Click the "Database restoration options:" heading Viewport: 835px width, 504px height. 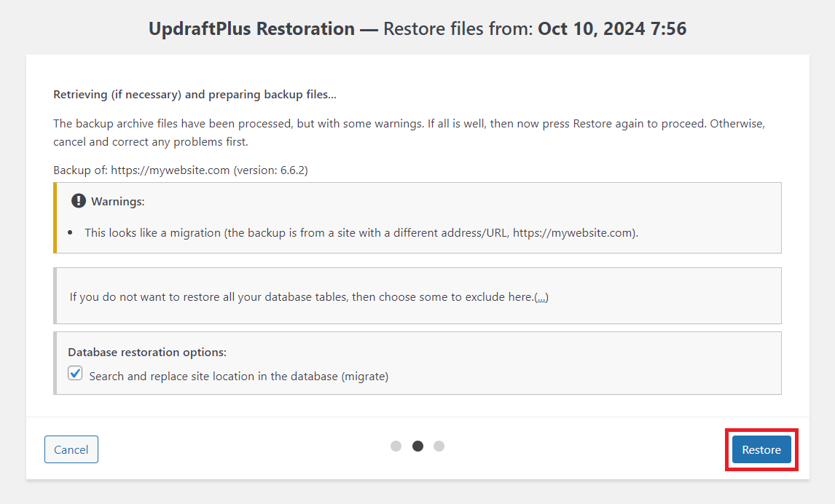point(147,352)
